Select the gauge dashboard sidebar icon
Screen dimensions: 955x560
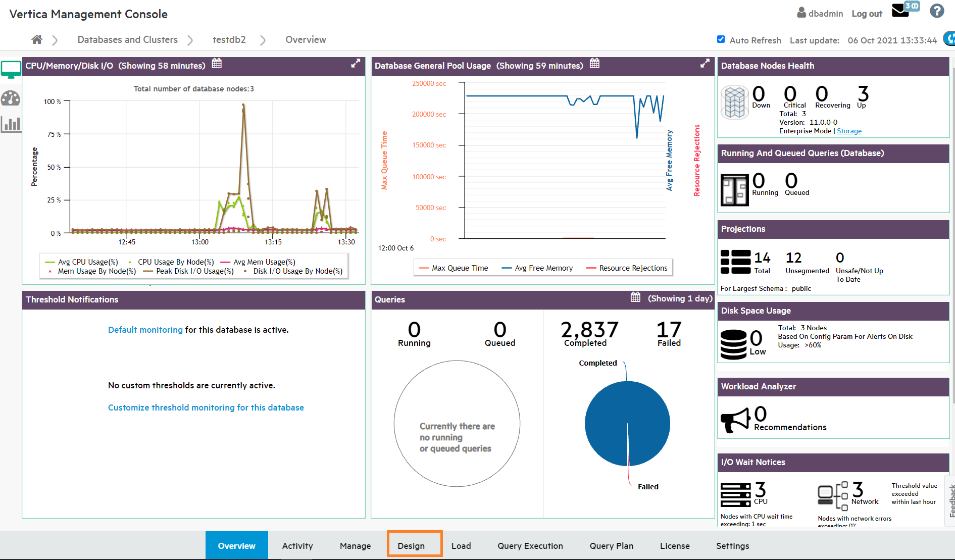(11, 98)
